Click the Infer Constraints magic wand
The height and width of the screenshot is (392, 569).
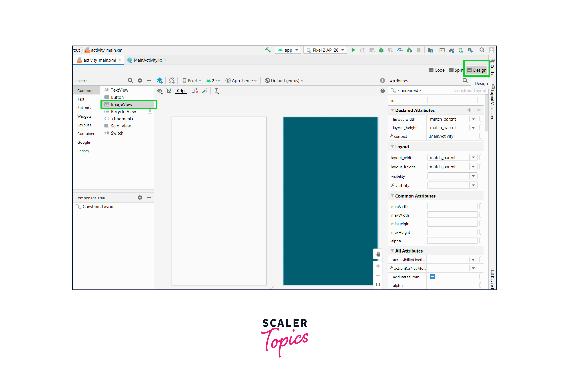point(205,91)
